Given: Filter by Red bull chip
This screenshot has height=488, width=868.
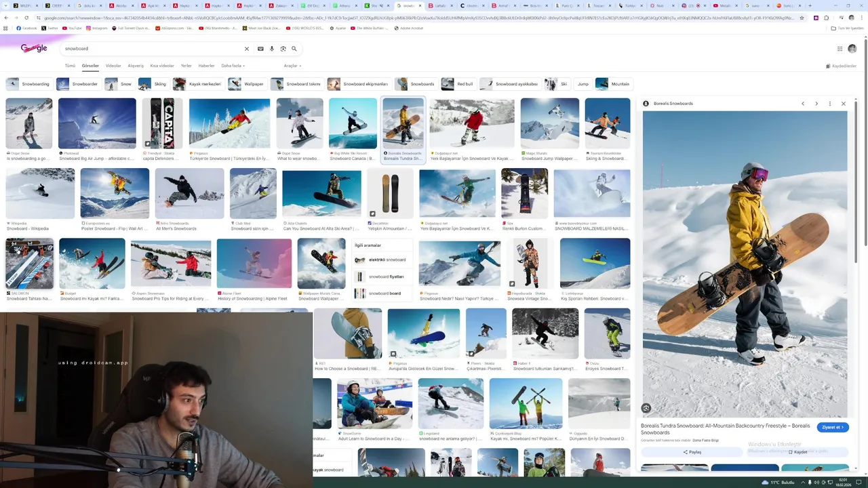Looking at the screenshot, I should click(458, 84).
